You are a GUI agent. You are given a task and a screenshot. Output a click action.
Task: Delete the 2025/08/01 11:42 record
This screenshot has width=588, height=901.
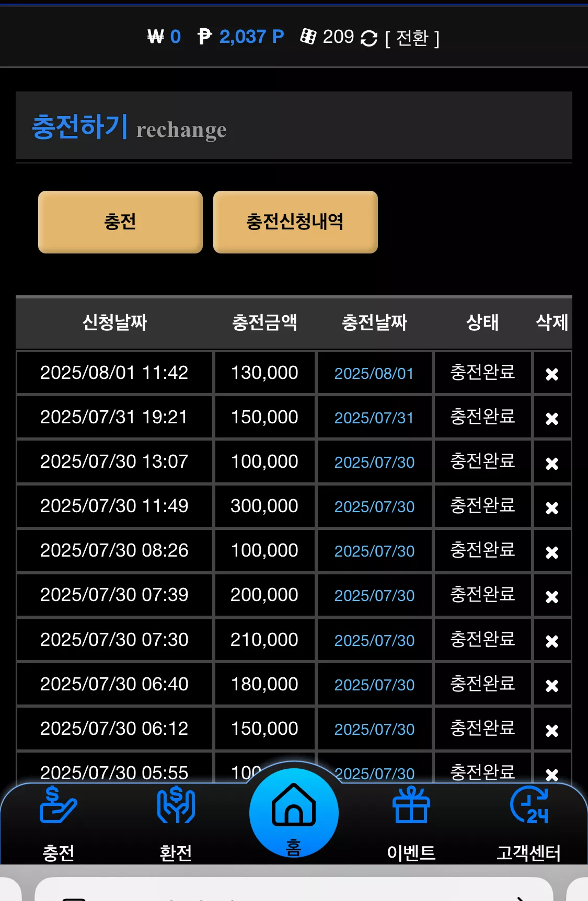click(x=552, y=374)
